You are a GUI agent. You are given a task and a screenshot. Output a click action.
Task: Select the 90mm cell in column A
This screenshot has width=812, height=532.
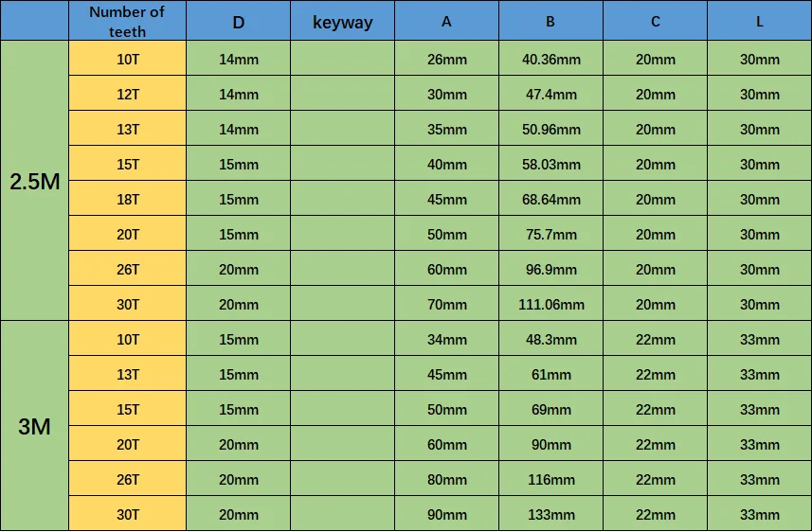tap(447, 514)
